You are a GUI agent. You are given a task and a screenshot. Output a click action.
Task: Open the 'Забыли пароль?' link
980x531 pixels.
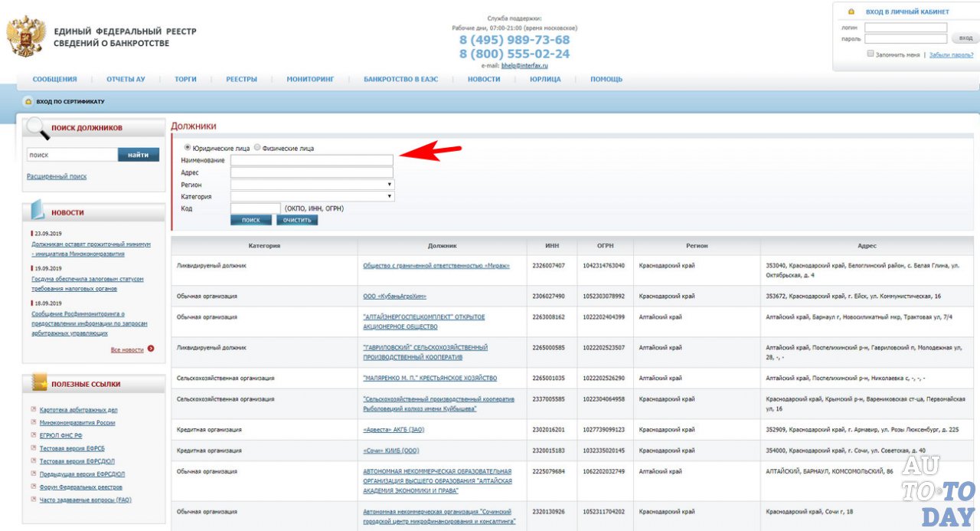pyautogui.click(x=951, y=55)
